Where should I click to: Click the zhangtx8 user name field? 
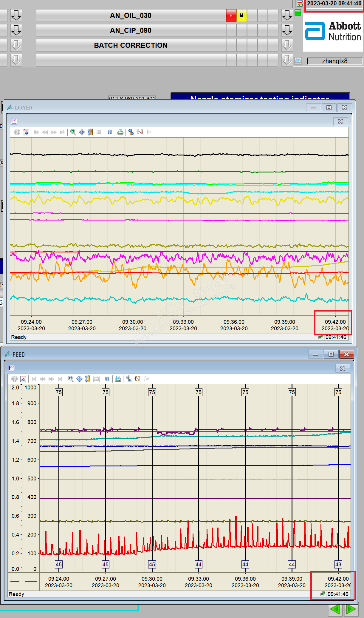click(334, 61)
